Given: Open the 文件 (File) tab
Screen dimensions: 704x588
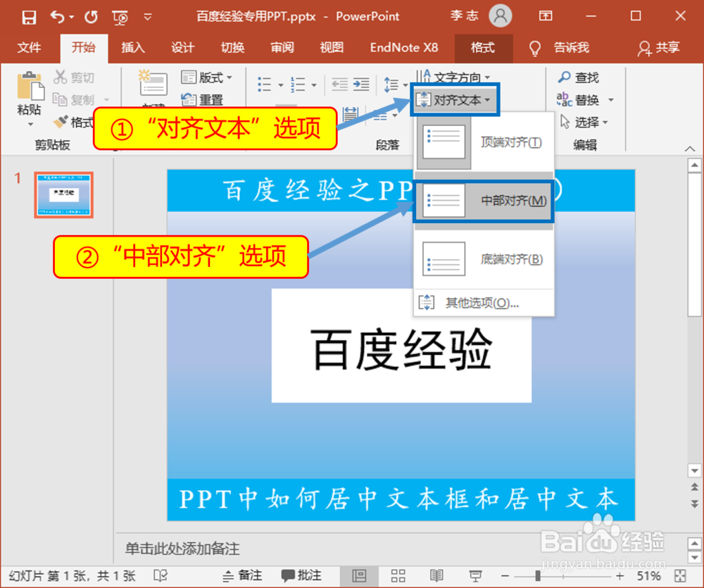Looking at the screenshot, I should [29, 47].
